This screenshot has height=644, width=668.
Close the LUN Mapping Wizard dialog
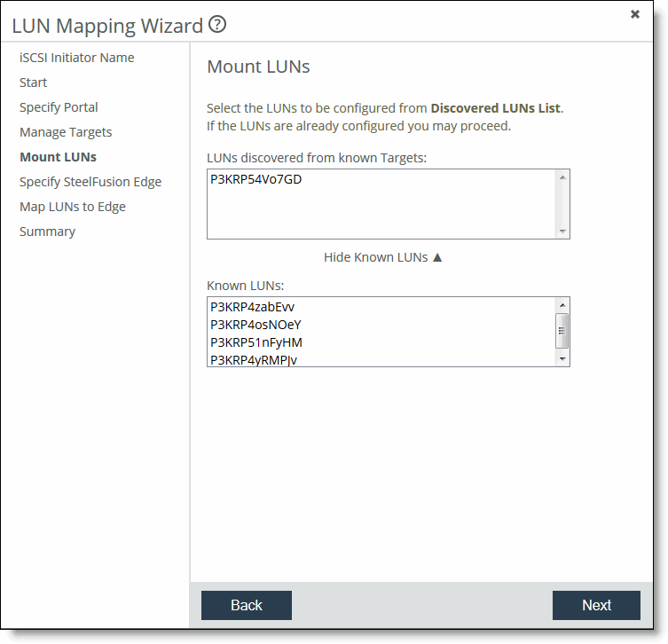pyautogui.click(x=635, y=14)
